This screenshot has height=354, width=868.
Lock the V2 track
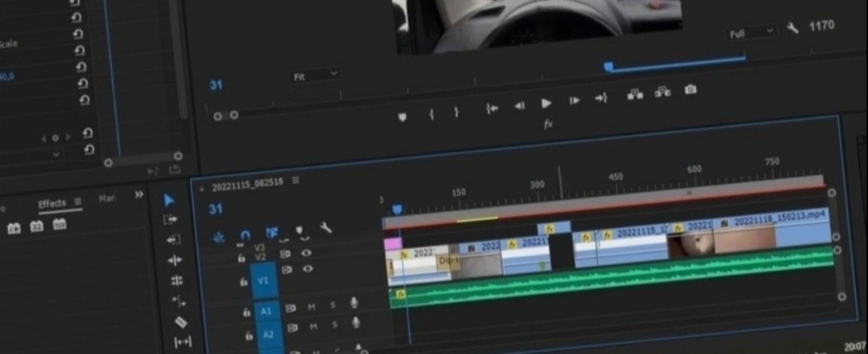pos(241,258)
